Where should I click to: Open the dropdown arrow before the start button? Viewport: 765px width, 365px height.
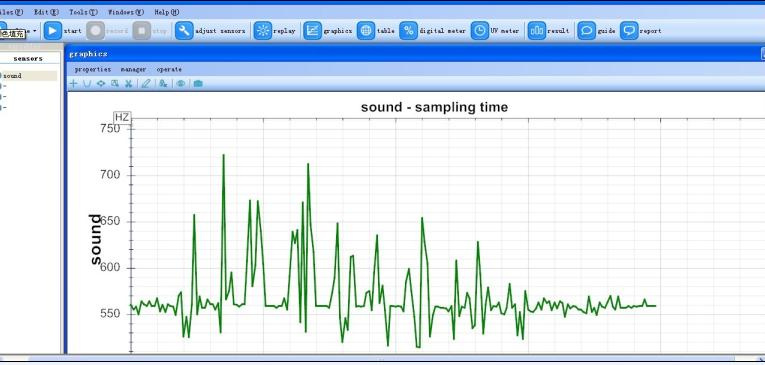click(35, 31)
